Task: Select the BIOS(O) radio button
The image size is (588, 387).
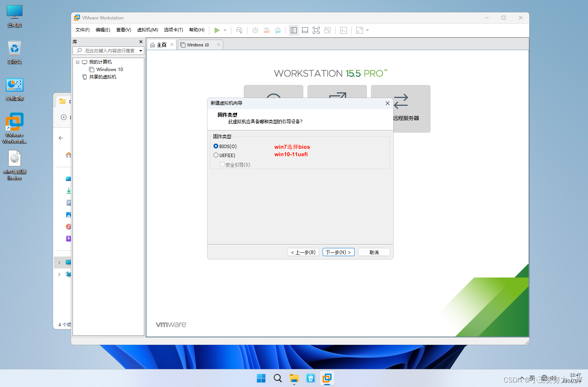Action: (x=216, y=146)
